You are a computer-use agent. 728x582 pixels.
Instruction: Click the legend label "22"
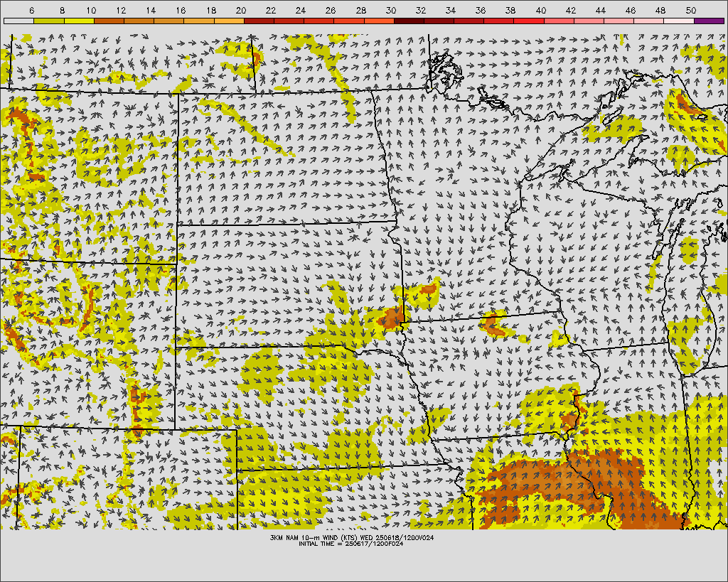271,10
